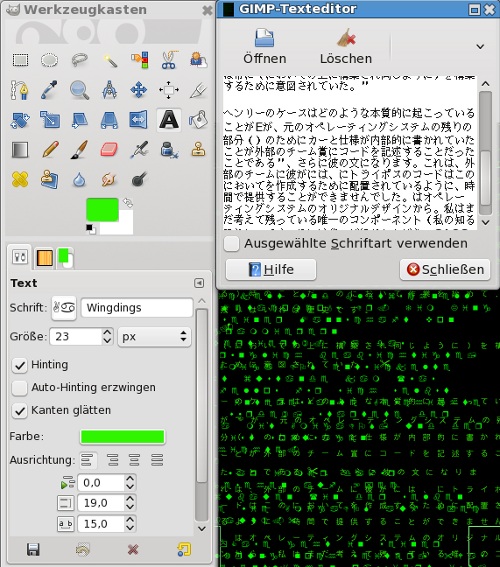500x567 pixels.
Task: Check Ausgewählte Schriftart verwenden
Action: 231,243
